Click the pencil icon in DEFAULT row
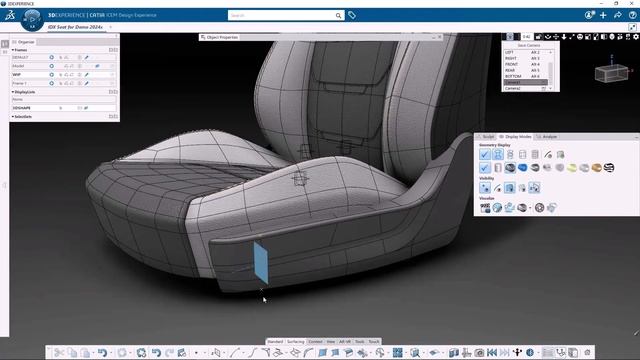The image size is (640, 360). point(87,58)
